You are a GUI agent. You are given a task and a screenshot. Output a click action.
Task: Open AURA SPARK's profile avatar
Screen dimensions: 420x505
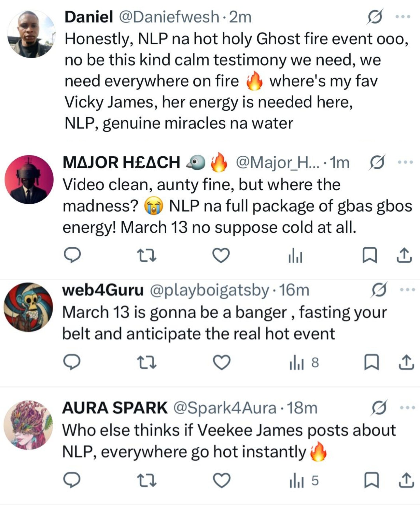pos(28,425)
